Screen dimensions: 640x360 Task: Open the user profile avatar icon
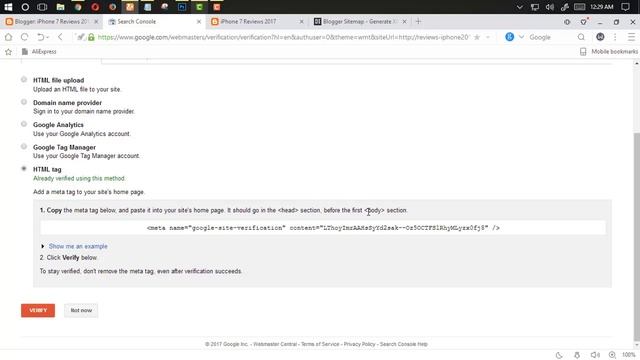tap(600, 37)
